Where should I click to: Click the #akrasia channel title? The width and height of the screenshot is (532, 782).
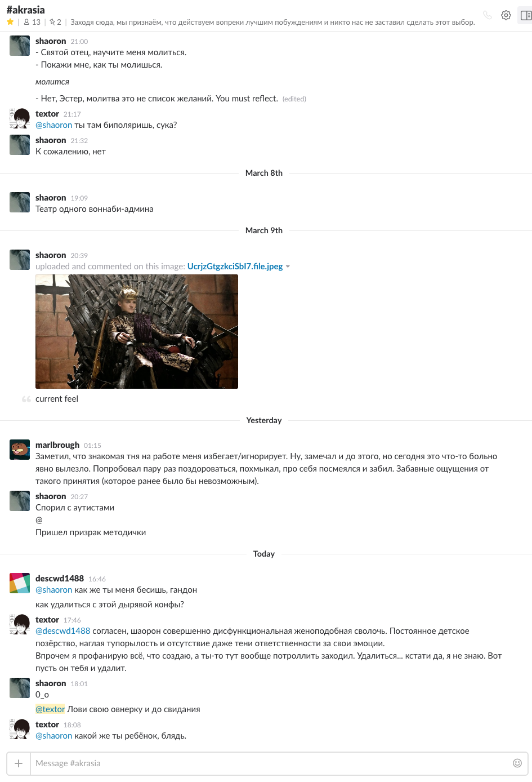click(x=26, y=10)
